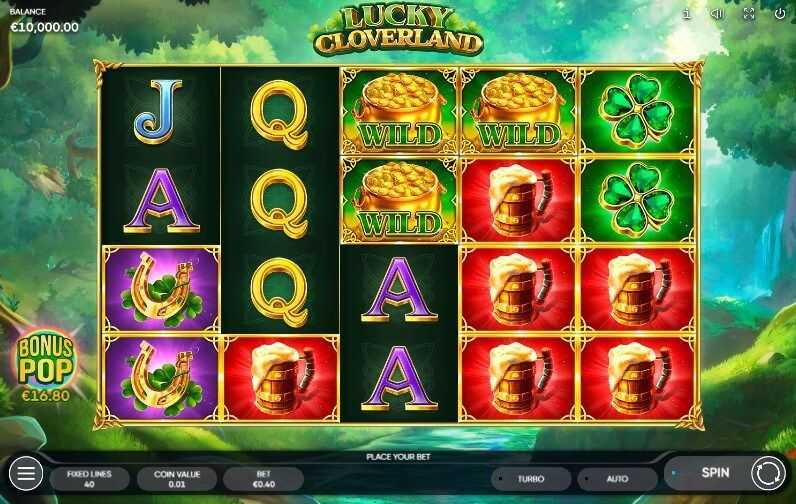Open Auto spin options
The width and height of the screenshot is (796, 504).
coord(617,479)
